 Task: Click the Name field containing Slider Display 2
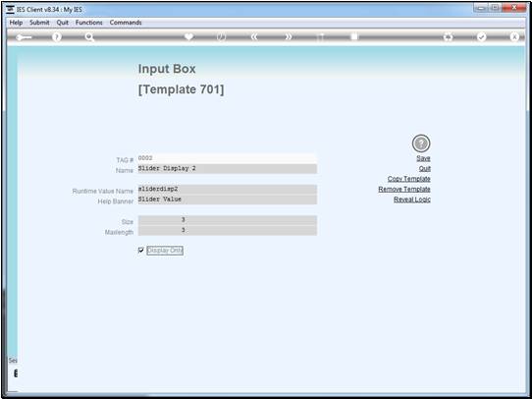228,169
